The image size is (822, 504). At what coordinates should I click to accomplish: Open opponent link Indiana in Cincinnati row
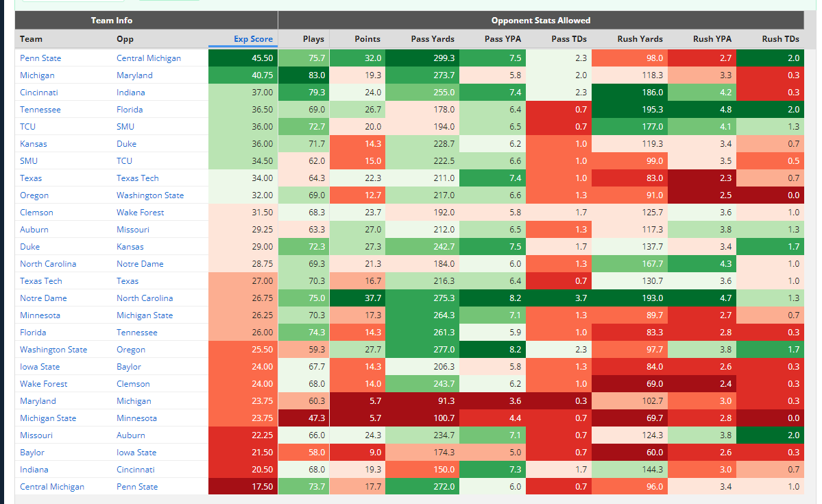[130, 93]
